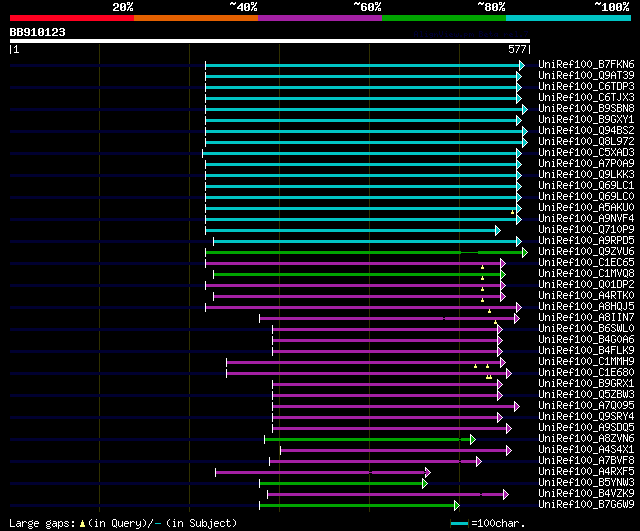Open UniRef100_A5AKU0 hit

click(586, 208)
